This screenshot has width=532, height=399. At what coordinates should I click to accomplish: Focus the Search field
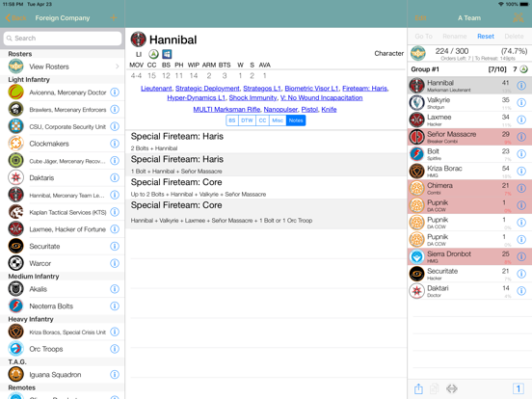tap(63, 38)
